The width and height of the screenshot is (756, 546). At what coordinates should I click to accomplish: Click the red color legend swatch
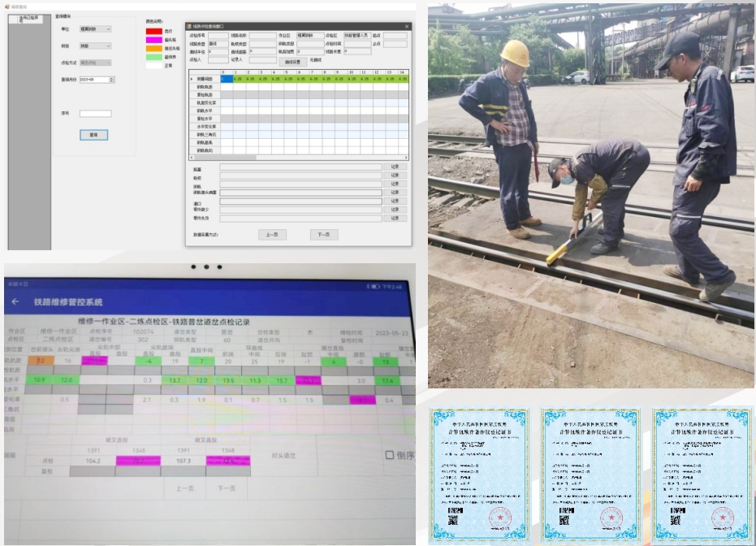click(x=153, y=32)
